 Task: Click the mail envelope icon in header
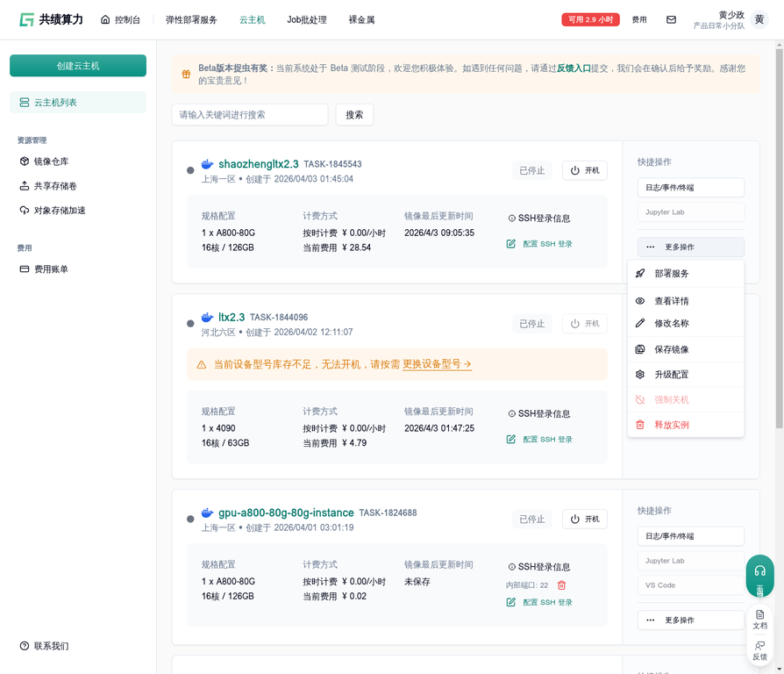click(x=671, y=19)
